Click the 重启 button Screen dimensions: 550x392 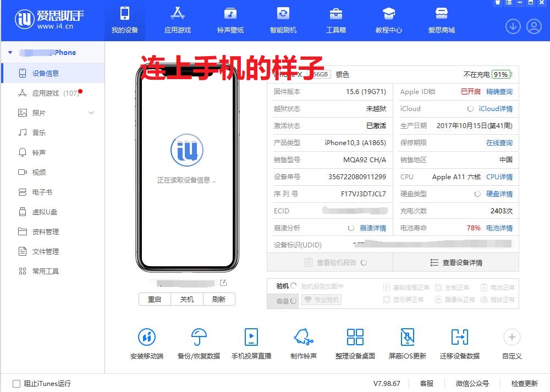pyautogui.click(x=155, y=299)
